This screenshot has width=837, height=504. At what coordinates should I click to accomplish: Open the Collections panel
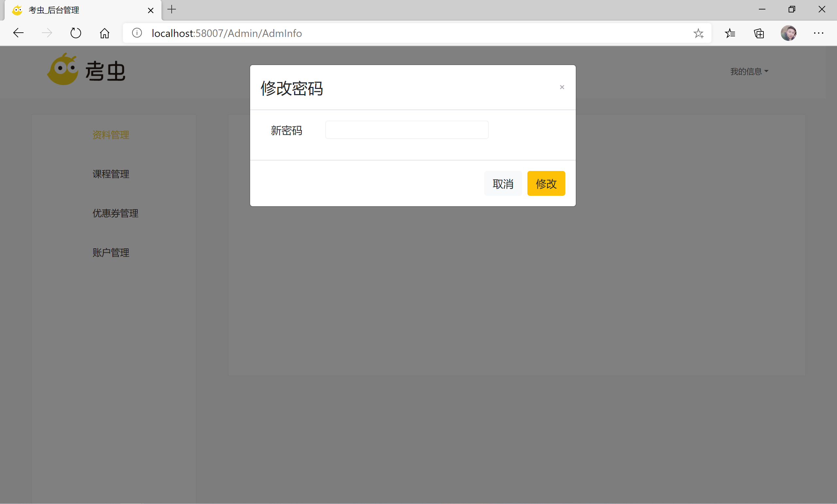pyautogui.click(x=759, y=33)
